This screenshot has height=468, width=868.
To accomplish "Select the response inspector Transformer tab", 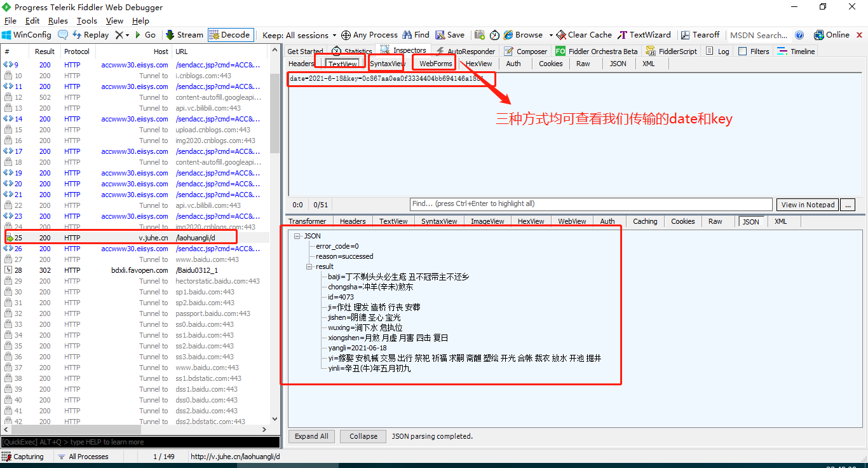I will pos(307,221).
